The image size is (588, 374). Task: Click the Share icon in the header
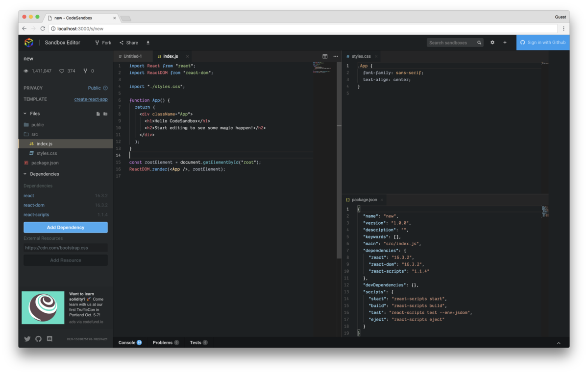tap(128, 43)
